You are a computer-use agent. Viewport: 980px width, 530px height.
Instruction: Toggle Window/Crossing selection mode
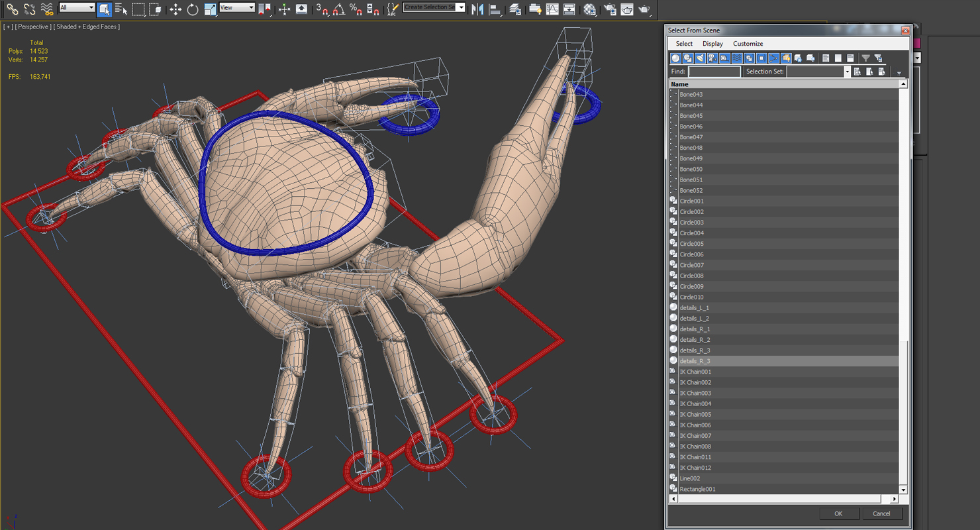pyautogui.click(x=156, y=9)
